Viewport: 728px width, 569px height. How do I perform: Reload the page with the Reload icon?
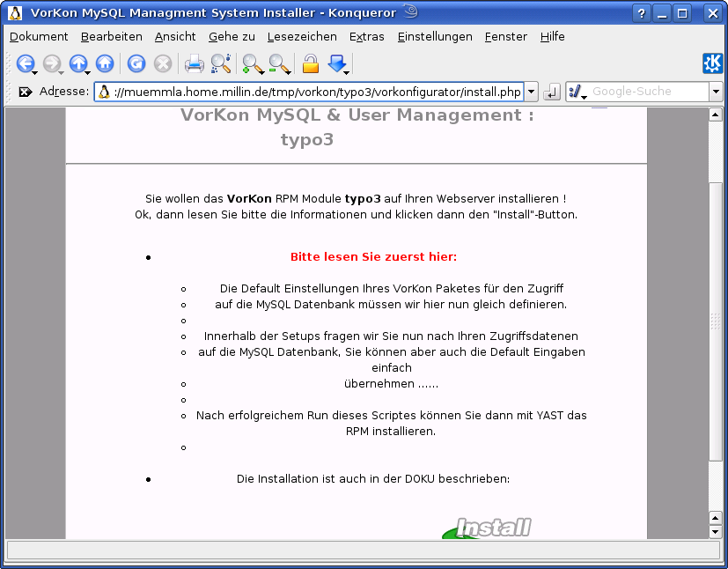136,63
